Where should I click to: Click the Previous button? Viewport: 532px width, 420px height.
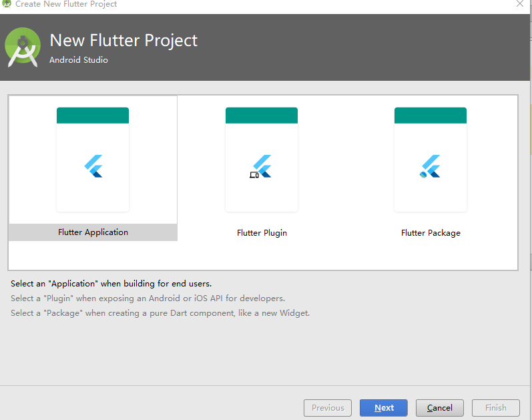tap(328, 408)
